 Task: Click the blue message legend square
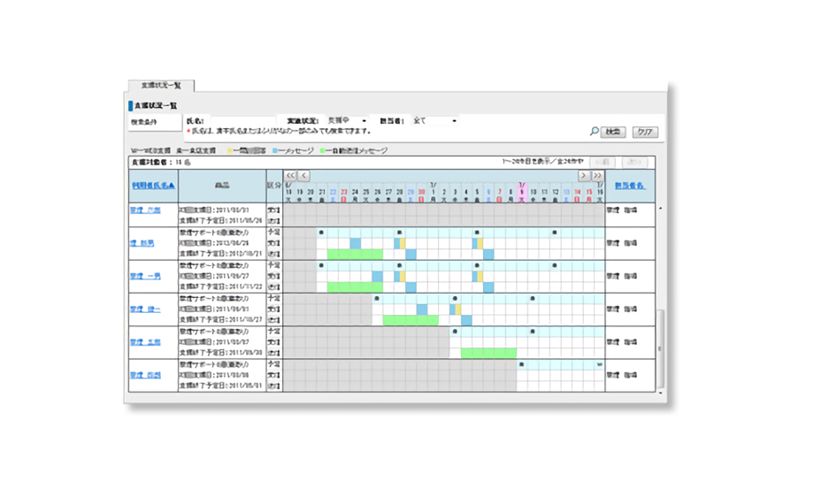[x=276, y=151]
